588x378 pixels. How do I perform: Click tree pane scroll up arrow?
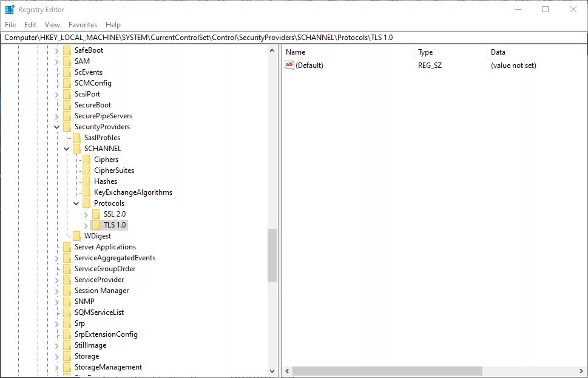272,50
